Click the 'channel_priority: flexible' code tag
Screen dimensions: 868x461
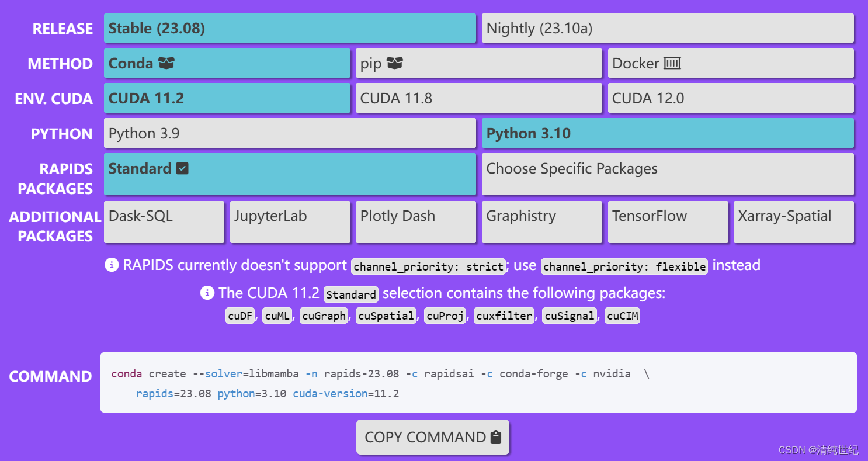624,266
